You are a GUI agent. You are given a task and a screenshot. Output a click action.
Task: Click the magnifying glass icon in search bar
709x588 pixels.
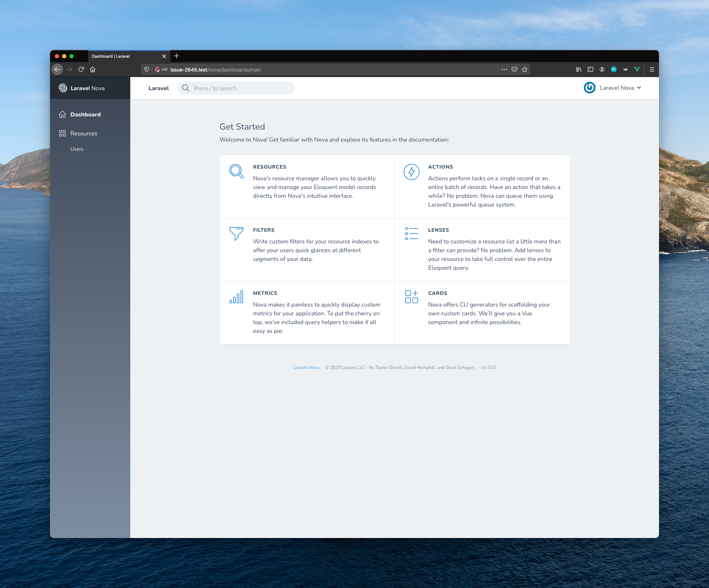pos(185,88)
